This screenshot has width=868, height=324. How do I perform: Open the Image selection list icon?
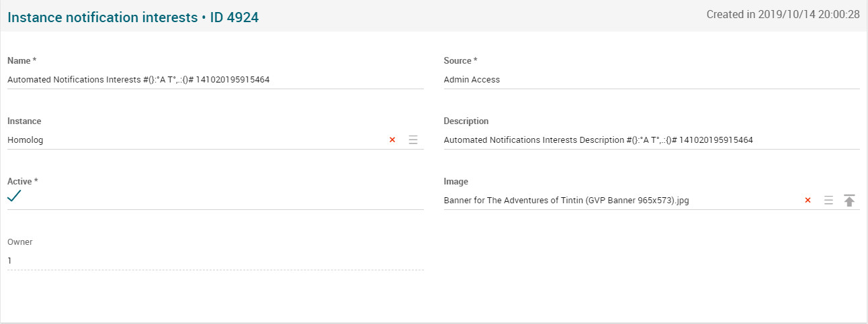point(828,201)
